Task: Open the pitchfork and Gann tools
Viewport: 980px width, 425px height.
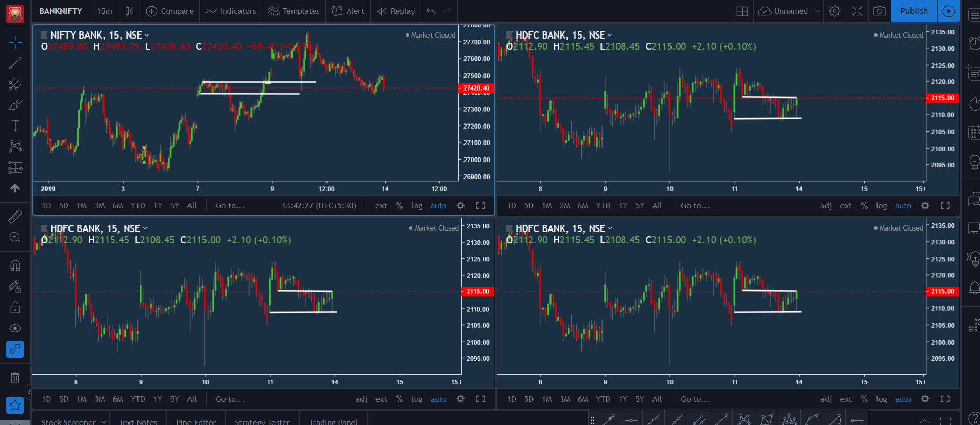Action: coord(15,84)
